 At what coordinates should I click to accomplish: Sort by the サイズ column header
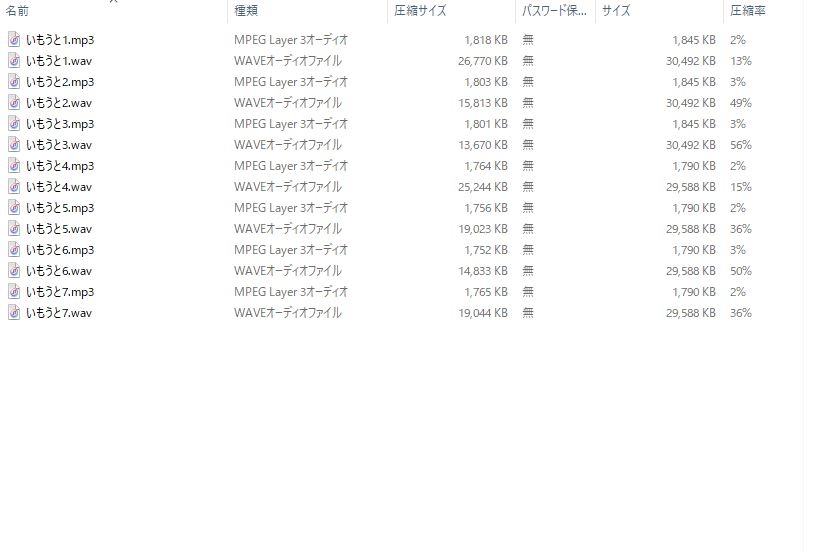tap(616, 11)
